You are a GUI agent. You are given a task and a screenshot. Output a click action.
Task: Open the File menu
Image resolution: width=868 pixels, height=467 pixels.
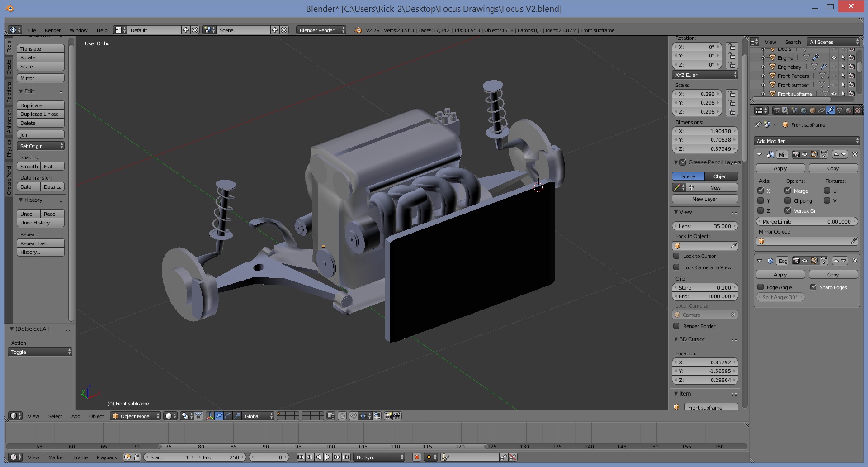tap(32, 30)
